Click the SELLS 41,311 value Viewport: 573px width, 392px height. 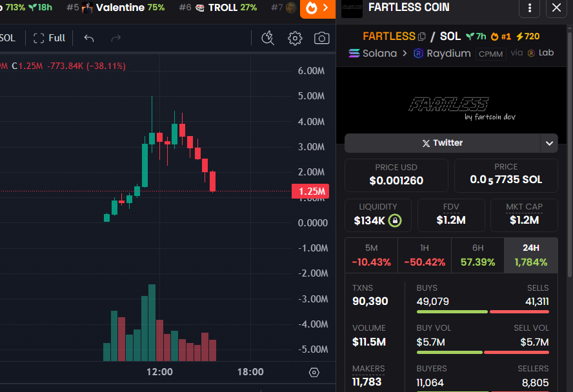click(537, 302)
